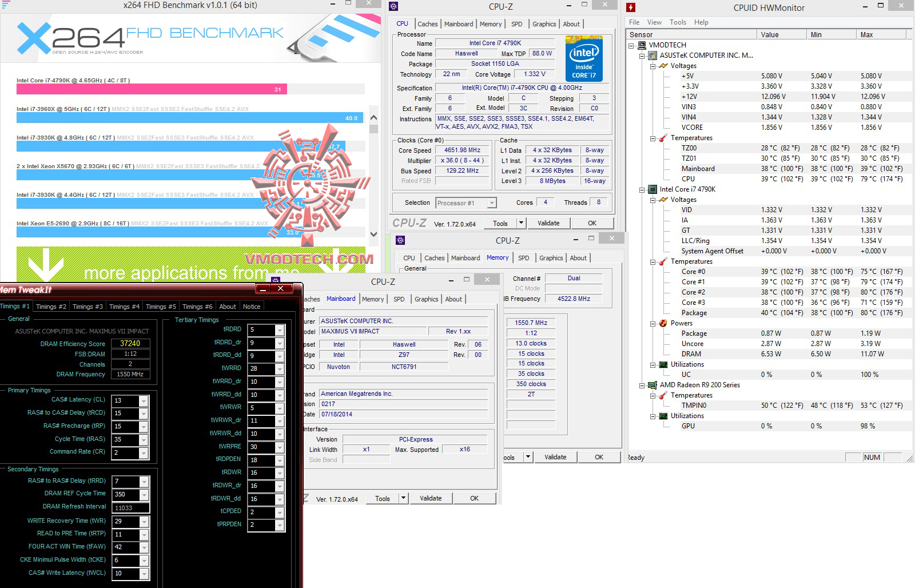
Task: Click Validate in the CPU-Z Mainboard window
Action: tap(431, 498)
